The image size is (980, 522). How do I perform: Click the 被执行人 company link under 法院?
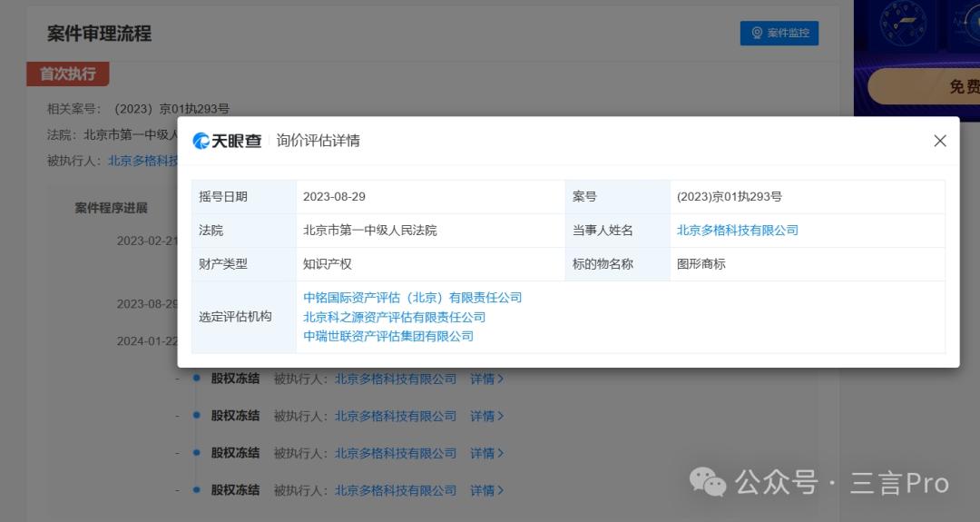click(142, 161)
